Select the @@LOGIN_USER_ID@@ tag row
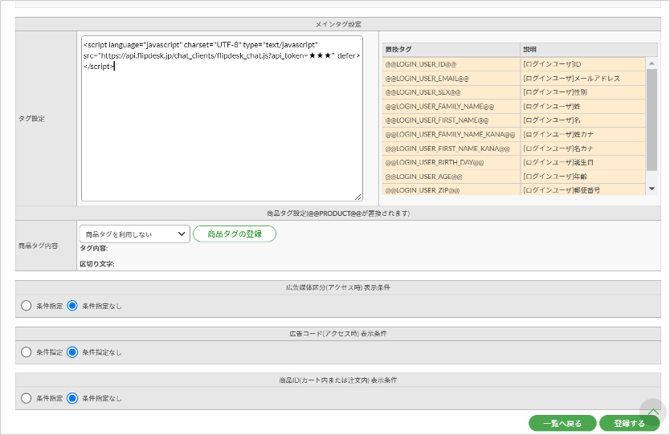Viewport: 670px width, 435px height. [x=451, y=63]
